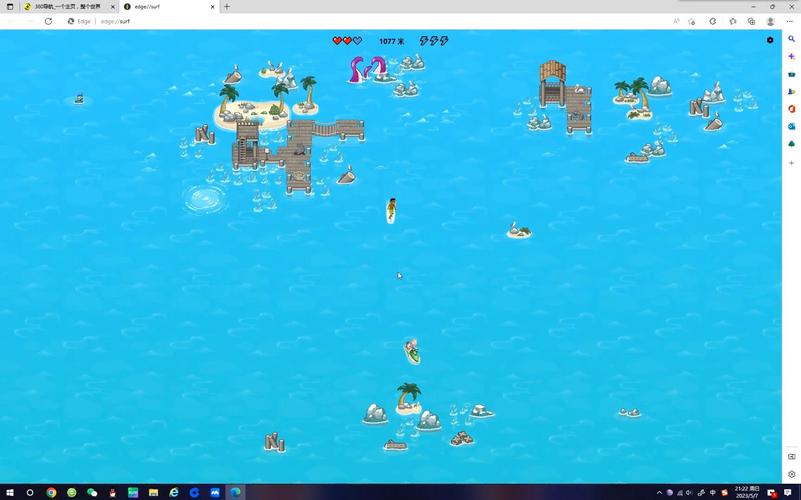Open WeChat from the taskbar
The width and height of the screenshot is (801, 500).
92,492
